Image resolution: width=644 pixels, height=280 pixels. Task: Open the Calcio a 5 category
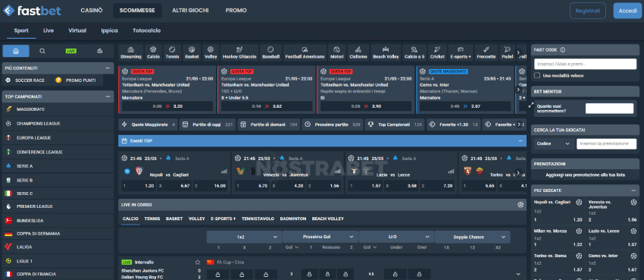point(414,52)
